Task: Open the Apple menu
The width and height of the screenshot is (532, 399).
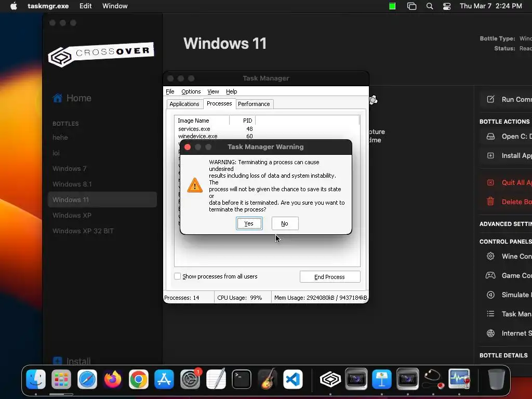Action: [14, 6]
